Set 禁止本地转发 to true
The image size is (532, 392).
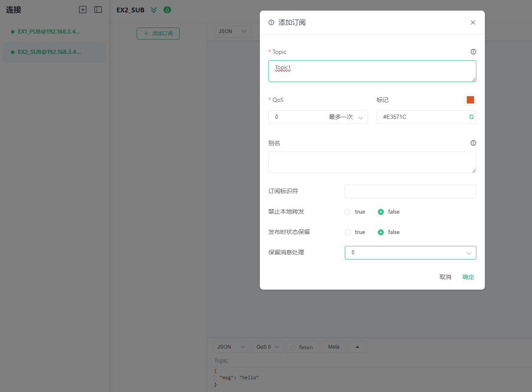(347, 212)
